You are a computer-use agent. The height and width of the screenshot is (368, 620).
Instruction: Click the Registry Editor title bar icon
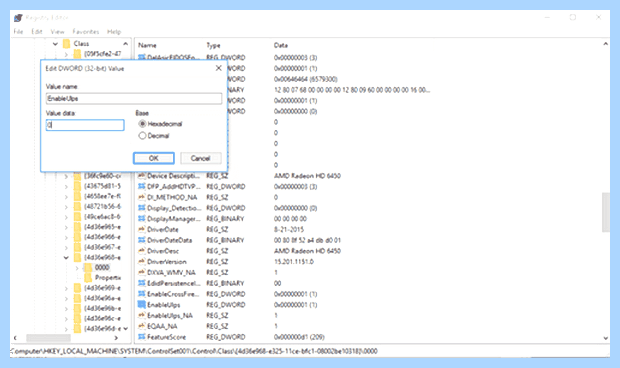point(18,18)
